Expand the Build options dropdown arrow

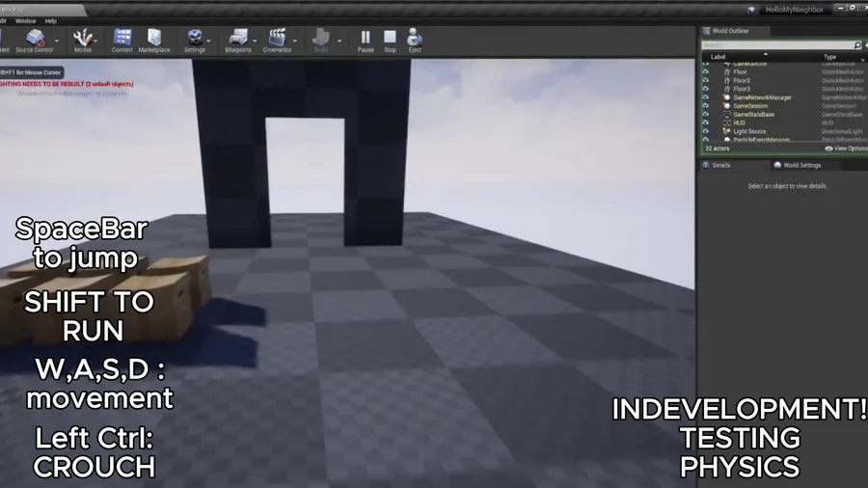(339, 41)
